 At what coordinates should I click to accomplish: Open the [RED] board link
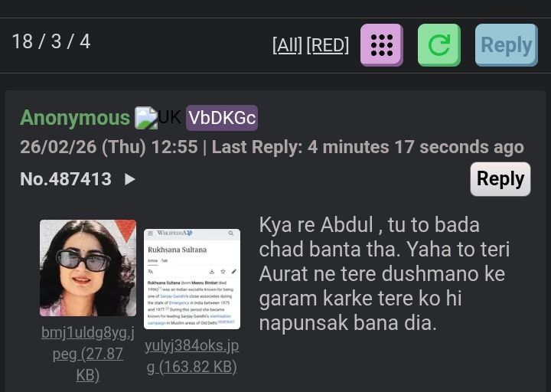coord(328,45)
